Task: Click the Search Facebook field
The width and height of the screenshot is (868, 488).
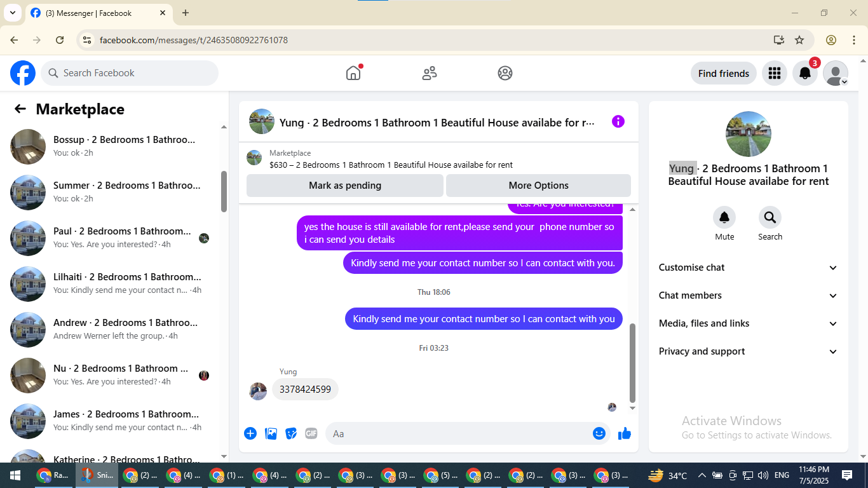Action: (x=130, y=73)
